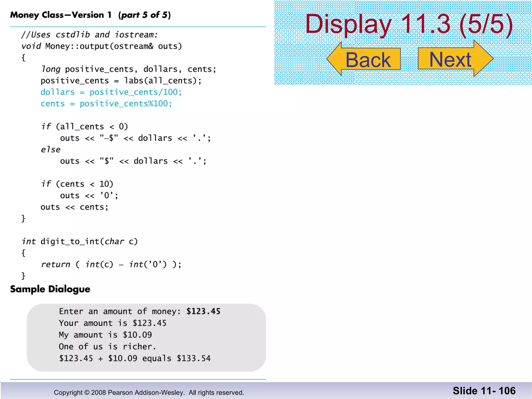This screenshot has width=532, height=399.
Task: Click the if (all_cents < 0) line
Action: 84,127
